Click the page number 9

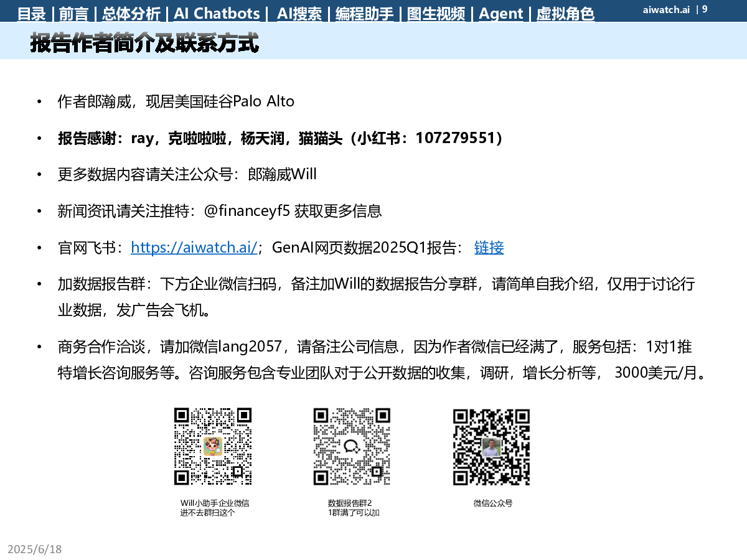(705, 9)
